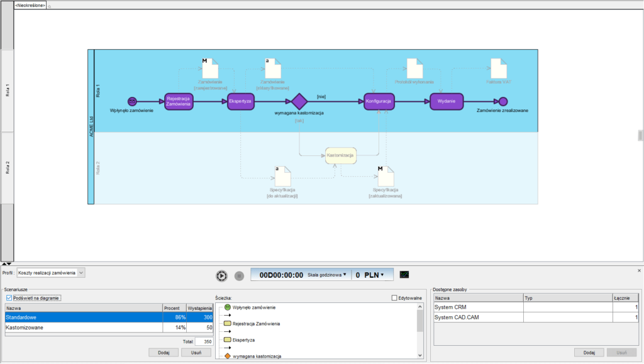
Task: Click the '00D00:00:00' simulation clock
Action: (x=281, y=275)
